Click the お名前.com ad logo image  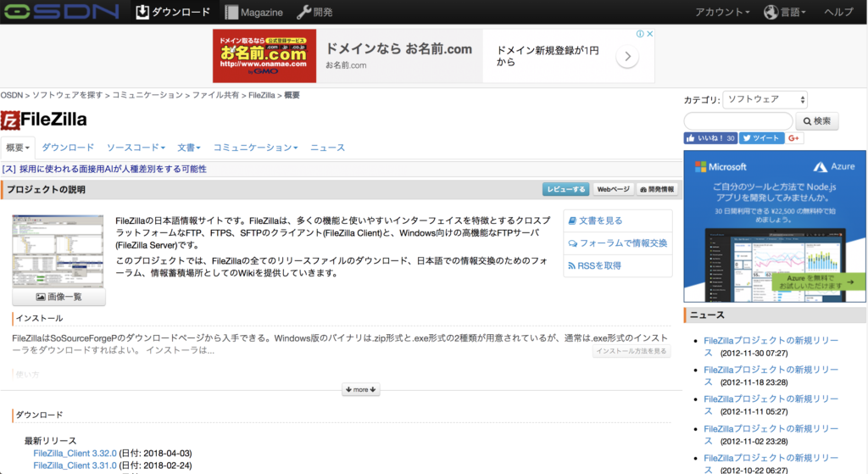tap(264, 56)
